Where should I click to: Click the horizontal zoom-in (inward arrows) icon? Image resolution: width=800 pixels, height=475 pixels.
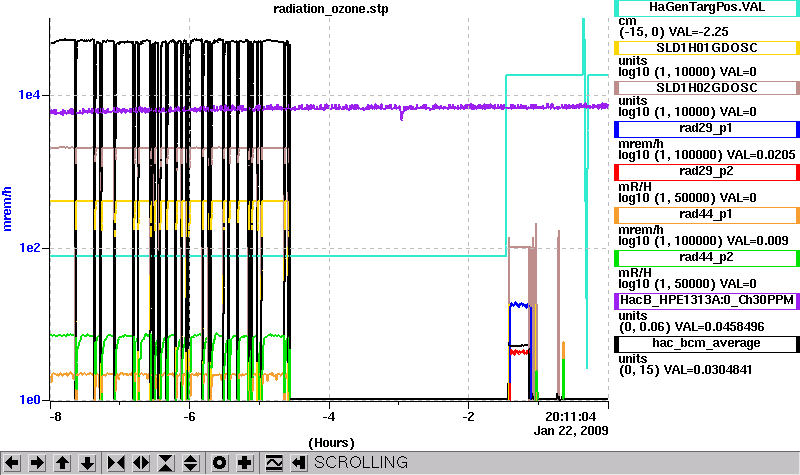click(116, 463)
